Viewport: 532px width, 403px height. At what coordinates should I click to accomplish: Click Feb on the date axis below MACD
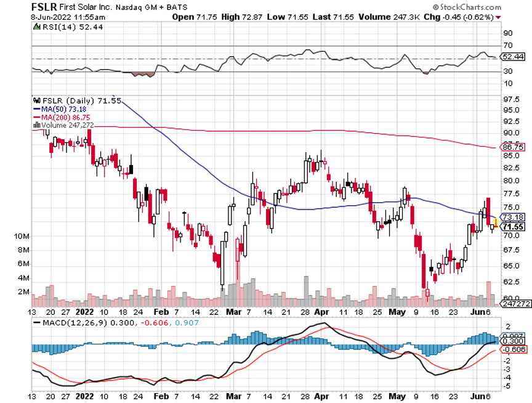(161, 396)
